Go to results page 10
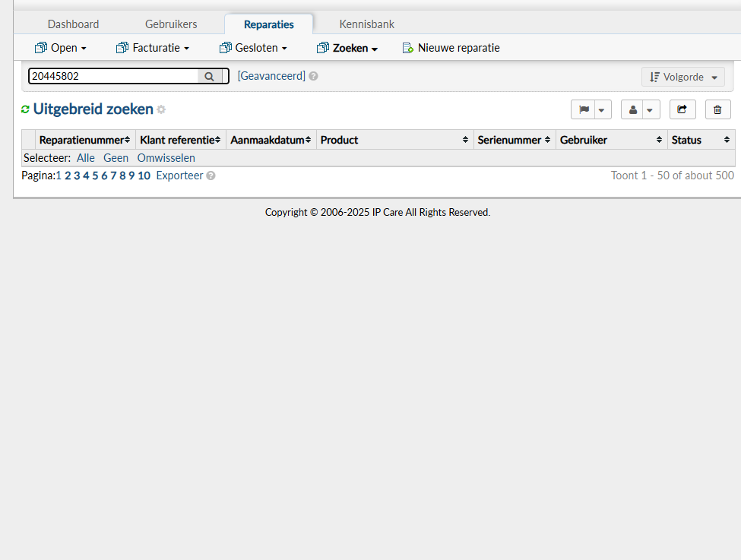This screenshot has width=741, height=560. point(144,176)
